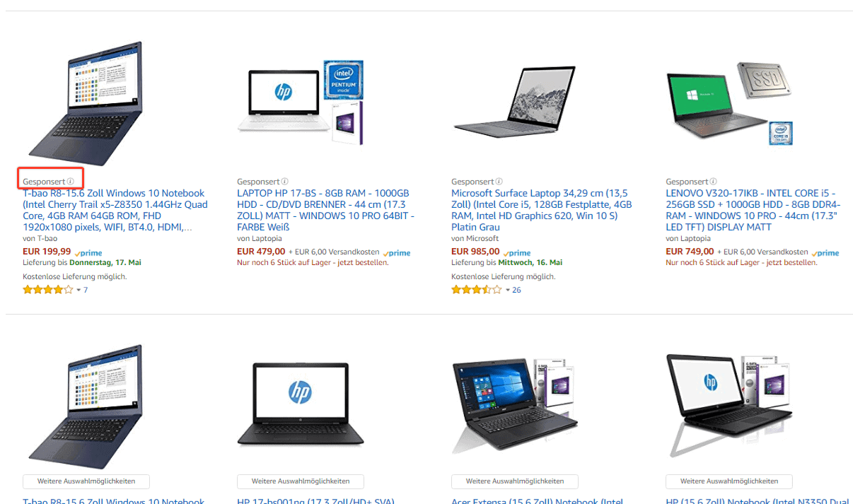This screenshot has height=504, width=853.
Task: Expand rating dropdown arrow beside 7 reviews
Action: point(79,291)
